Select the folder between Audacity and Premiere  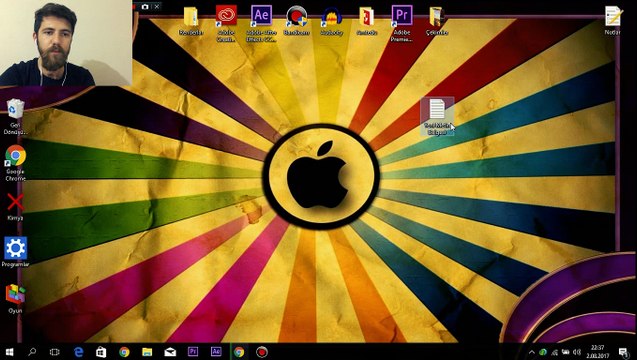(x=366, y=20)
